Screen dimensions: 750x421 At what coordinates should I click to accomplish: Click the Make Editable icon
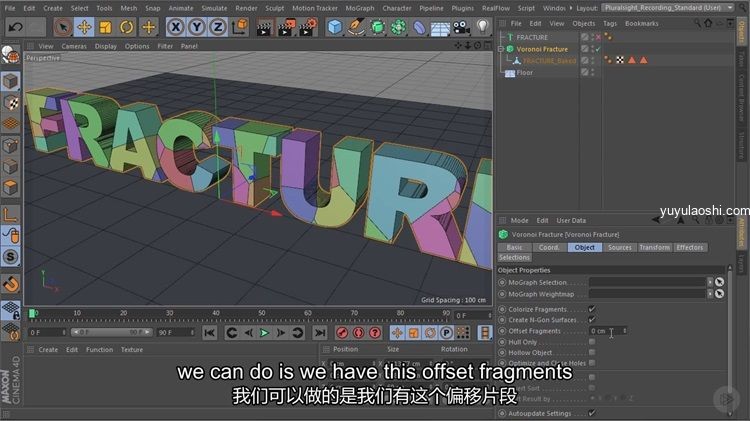coord(10,55)
